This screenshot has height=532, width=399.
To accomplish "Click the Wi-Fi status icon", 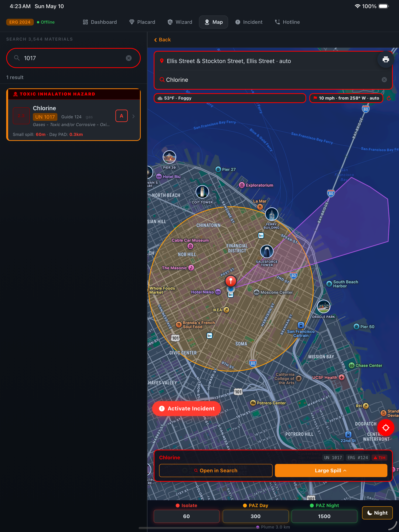I will coord(357,6).
